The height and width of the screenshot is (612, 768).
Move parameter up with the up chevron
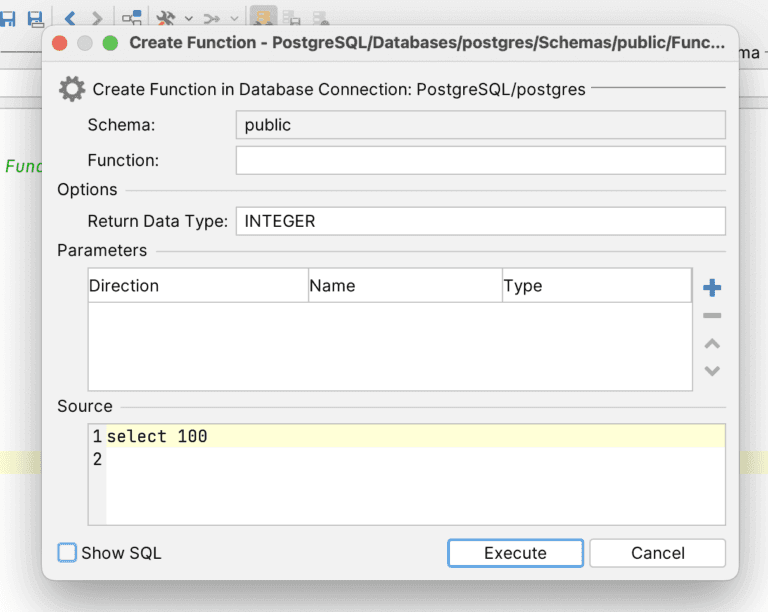712,344
